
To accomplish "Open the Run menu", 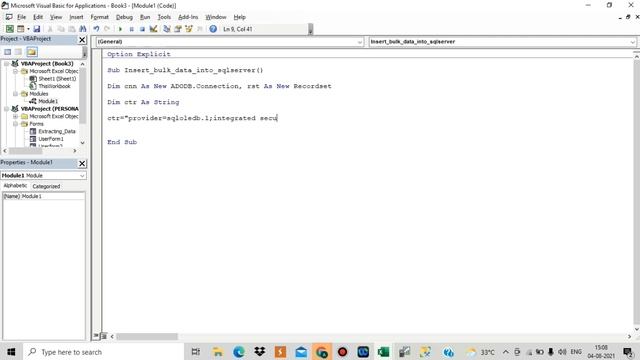I will (145, 17).
